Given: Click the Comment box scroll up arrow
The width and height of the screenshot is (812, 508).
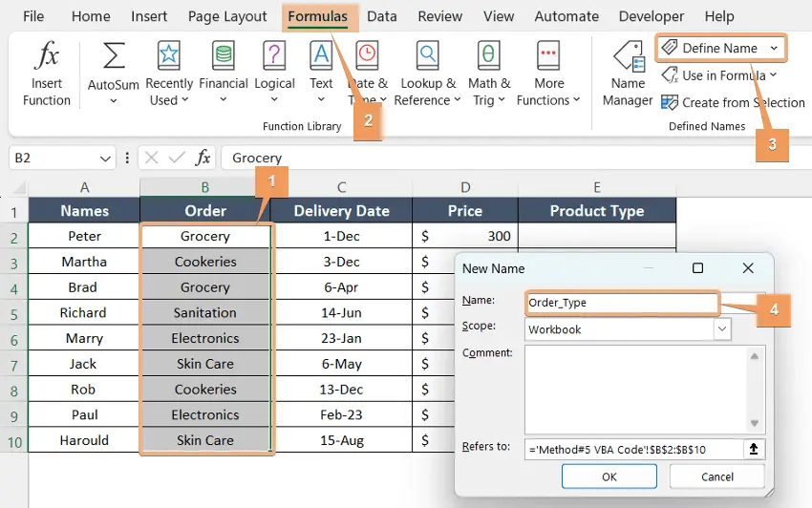Looking at the screenshot, I should (x=755, y=356).
